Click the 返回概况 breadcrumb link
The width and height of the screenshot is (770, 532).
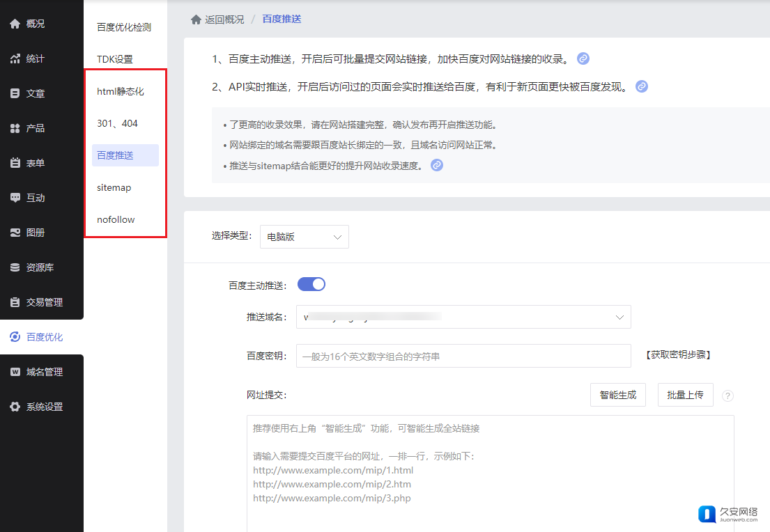224,19
